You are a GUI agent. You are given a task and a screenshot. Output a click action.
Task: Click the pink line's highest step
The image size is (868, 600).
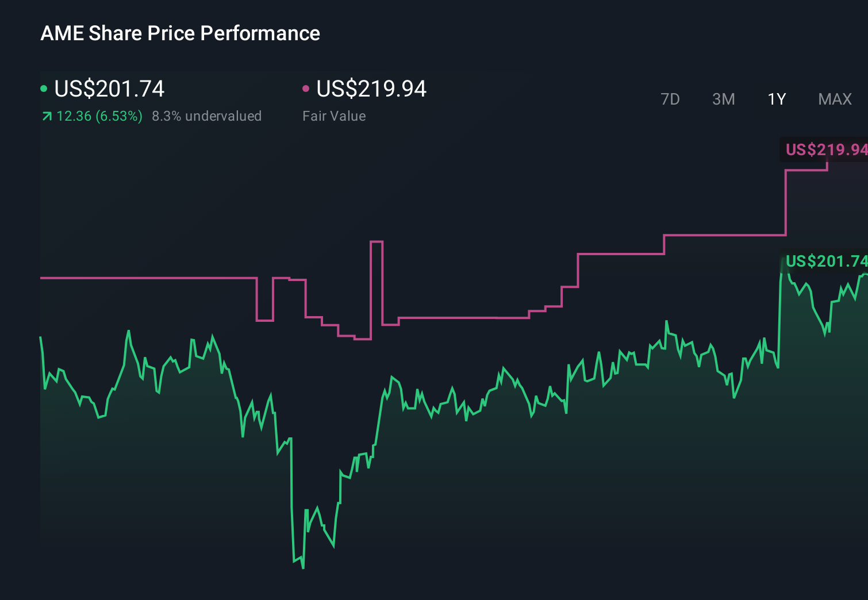[x=805, y=170]
